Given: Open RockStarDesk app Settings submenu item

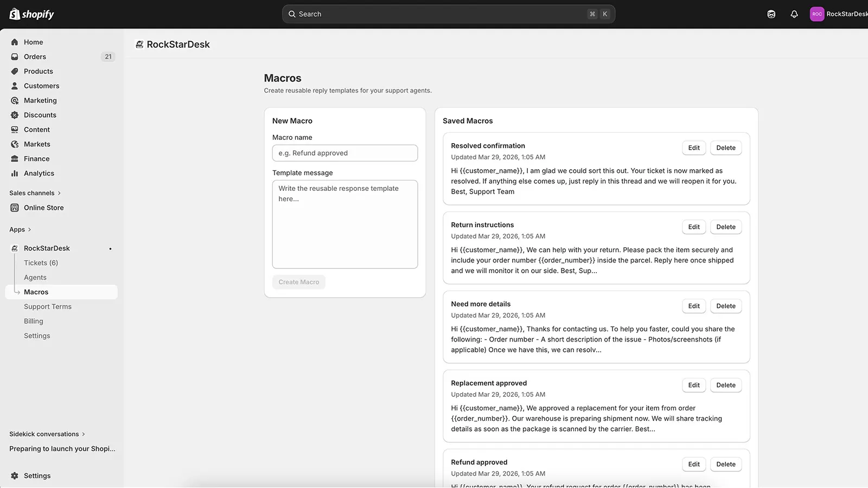Looking at the screenshot, I should [x=37, y=336].
